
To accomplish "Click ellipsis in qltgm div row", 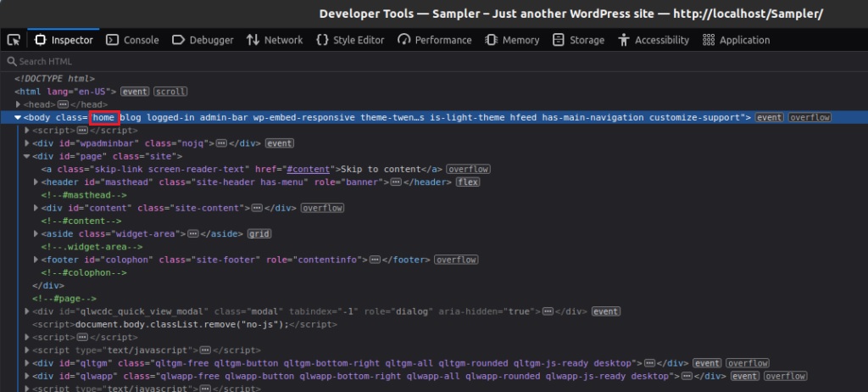I will tap(650, 363).
